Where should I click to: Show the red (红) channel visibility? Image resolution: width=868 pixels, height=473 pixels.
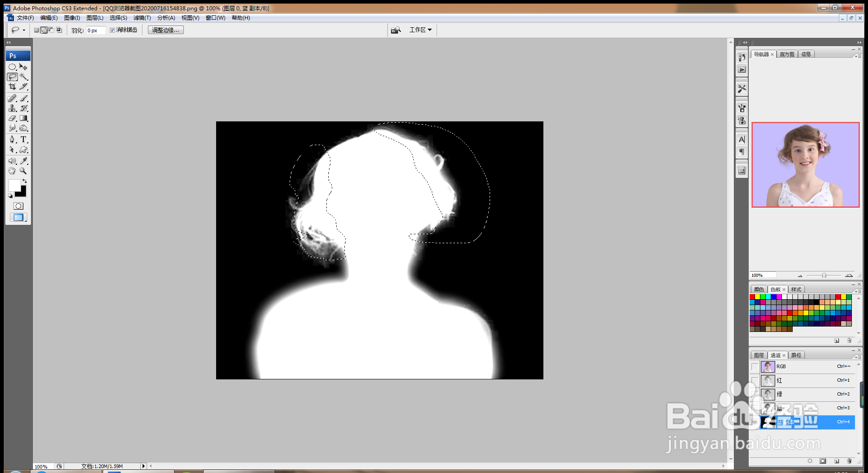pos(755,381)
